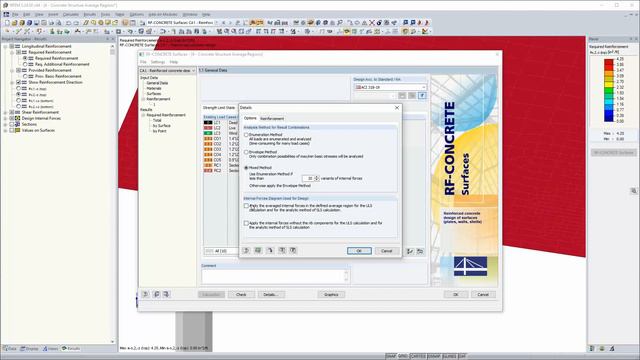Image resolution: width=640 pixels, height=360 pixels.
Task: Click first icon at Details dialog bottom left
Action: 246,251
